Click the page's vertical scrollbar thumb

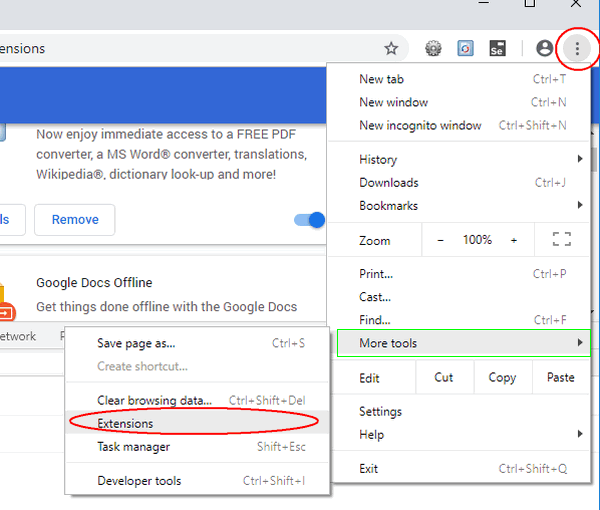(593, 160)
